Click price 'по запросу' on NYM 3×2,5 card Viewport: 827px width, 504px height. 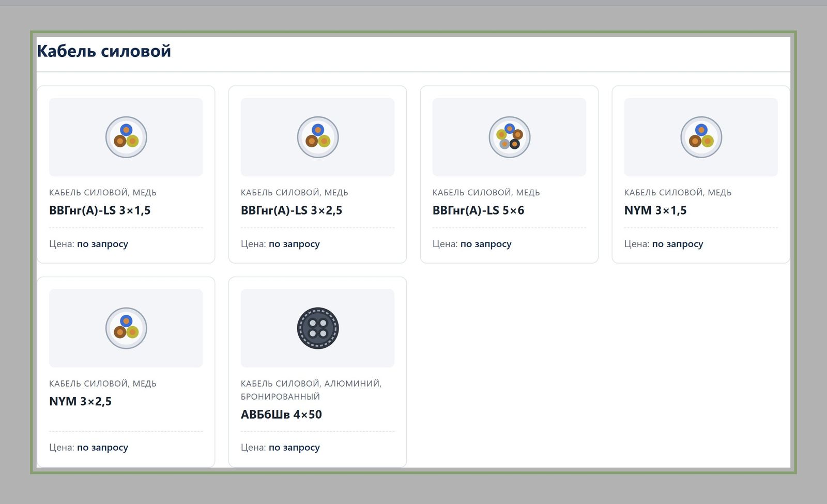[102, 448]
